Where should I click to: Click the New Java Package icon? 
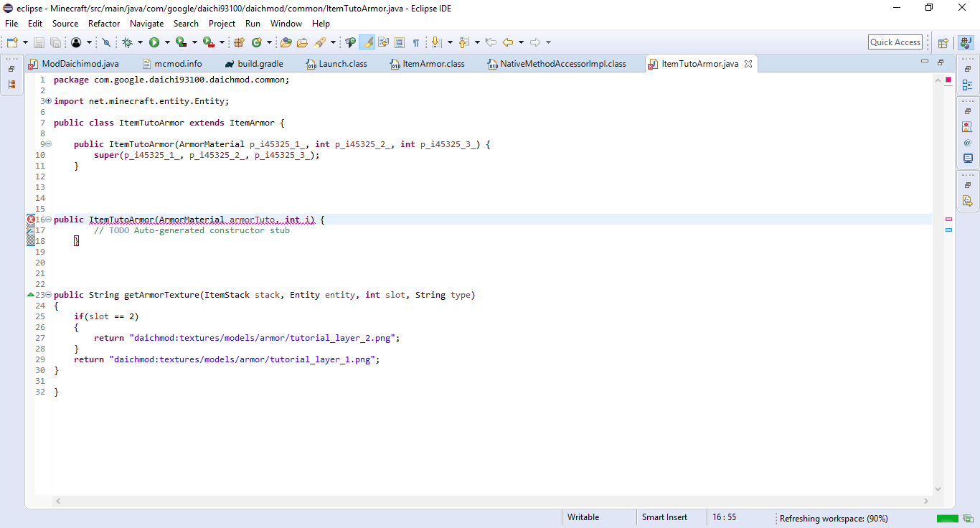point(240,43)
